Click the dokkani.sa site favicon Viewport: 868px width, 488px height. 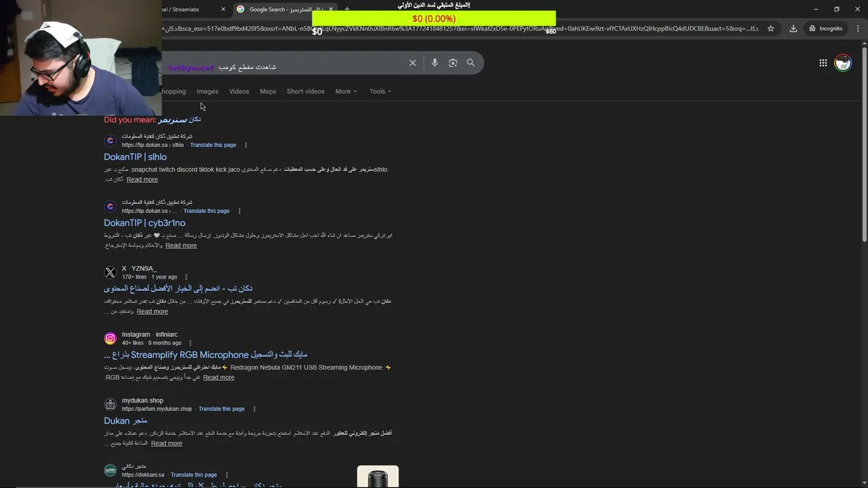[x=110, y=470]
